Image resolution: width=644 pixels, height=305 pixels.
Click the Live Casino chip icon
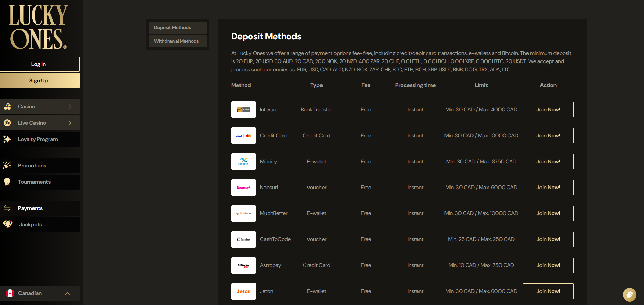[x=7, y=123]
